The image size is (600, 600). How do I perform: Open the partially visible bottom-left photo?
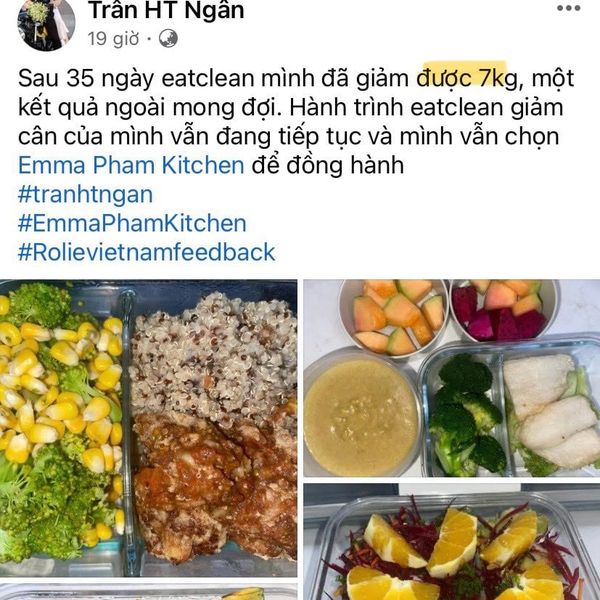(x=148, y=592)
